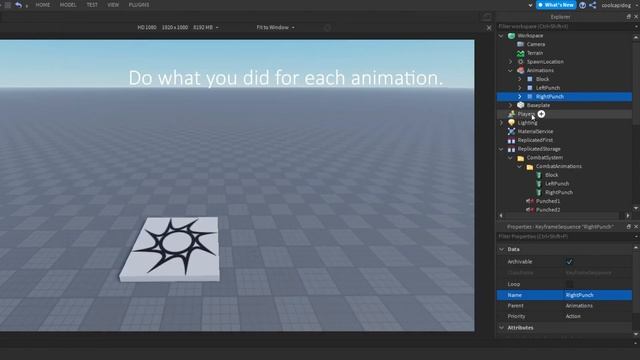Click the MaterialService icon
Screen dimensions: 640x360
[x=511, y=131]
